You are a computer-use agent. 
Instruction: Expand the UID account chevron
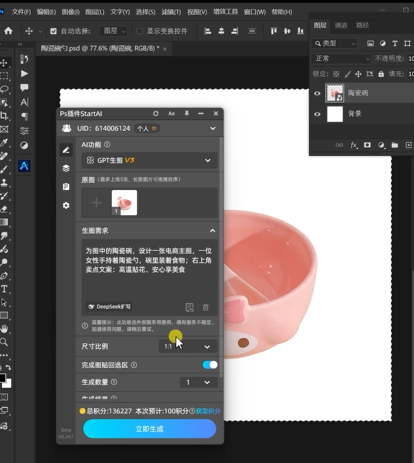click(x=213, y=129)
